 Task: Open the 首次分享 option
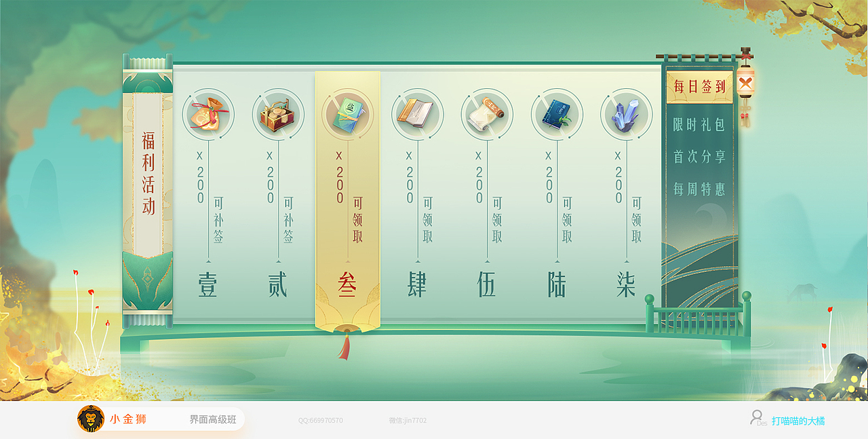[698, 157]
